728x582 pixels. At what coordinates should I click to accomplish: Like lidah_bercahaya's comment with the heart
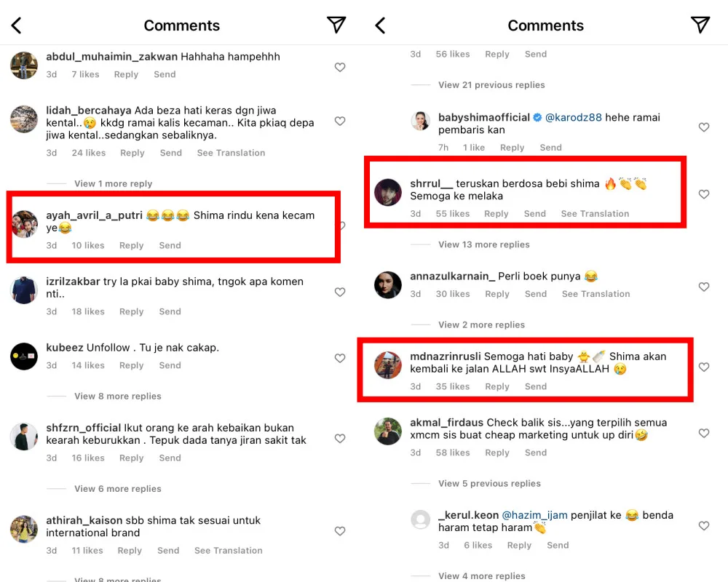[x=340, y=121]
